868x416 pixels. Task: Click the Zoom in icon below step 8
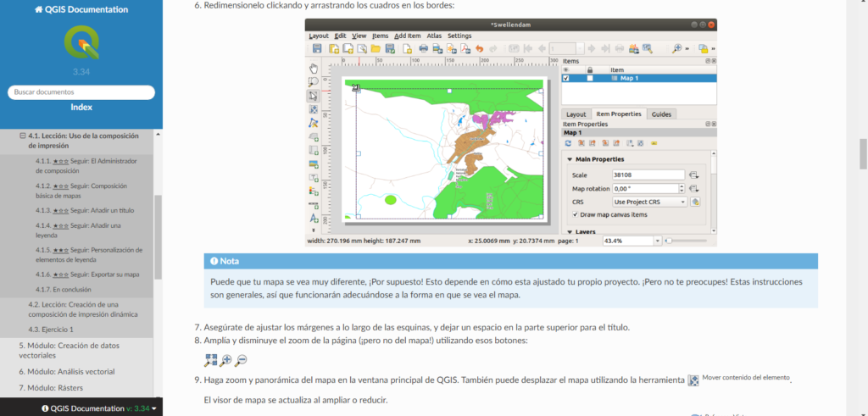225,361
